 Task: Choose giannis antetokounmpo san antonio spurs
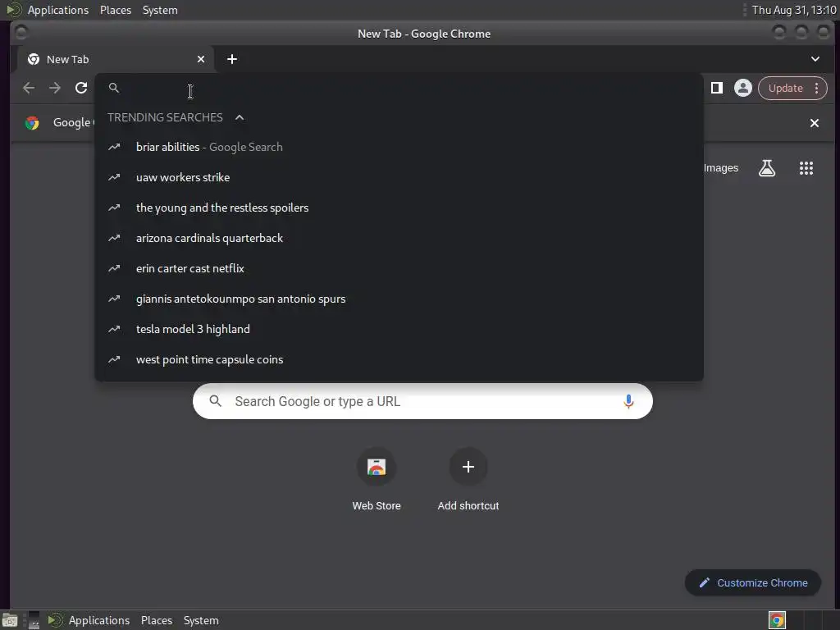[x=399, y=299]
